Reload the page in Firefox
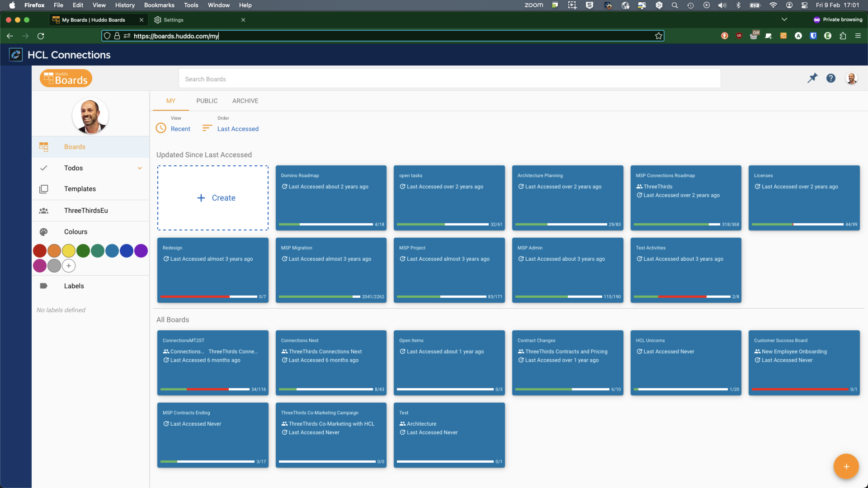 (41, 36)
